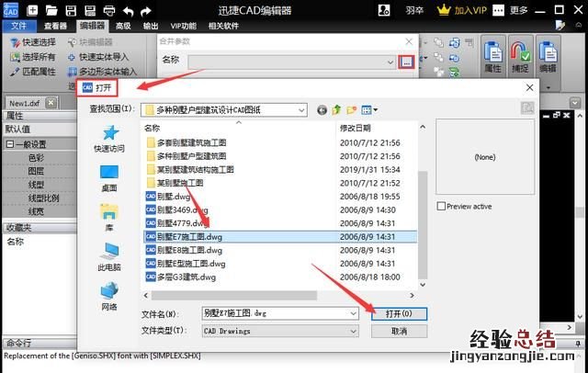Click the user account icon
This screenshot has height=373, width=588.
[384, 10]
